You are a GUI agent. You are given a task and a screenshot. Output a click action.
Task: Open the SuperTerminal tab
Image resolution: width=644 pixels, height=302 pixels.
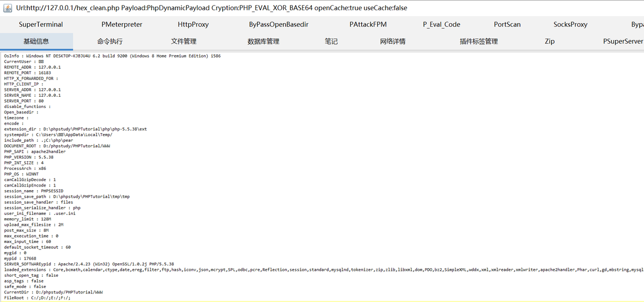pyautogui.click(x=41, y=24)
